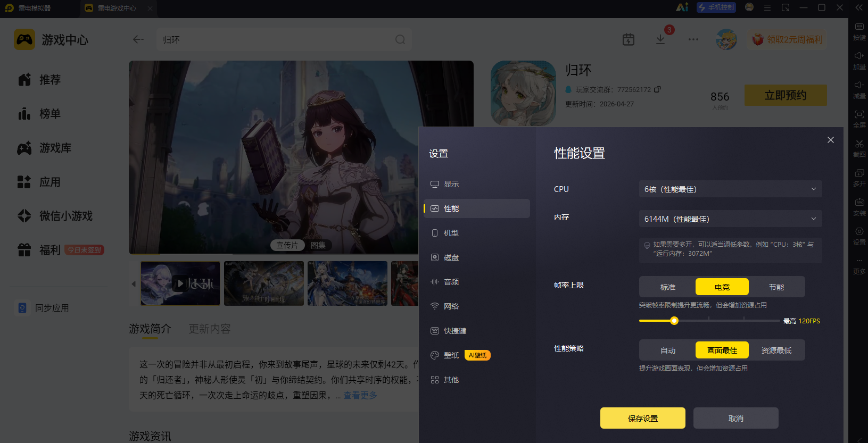
Task: Click the window-resize icon in the title bar
Action: click(x=786, y=7)
